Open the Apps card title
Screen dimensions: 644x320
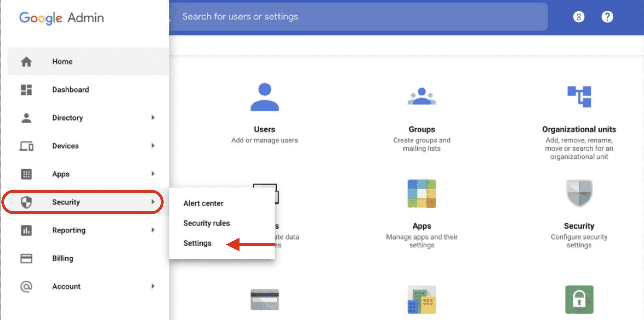point(422,226)
